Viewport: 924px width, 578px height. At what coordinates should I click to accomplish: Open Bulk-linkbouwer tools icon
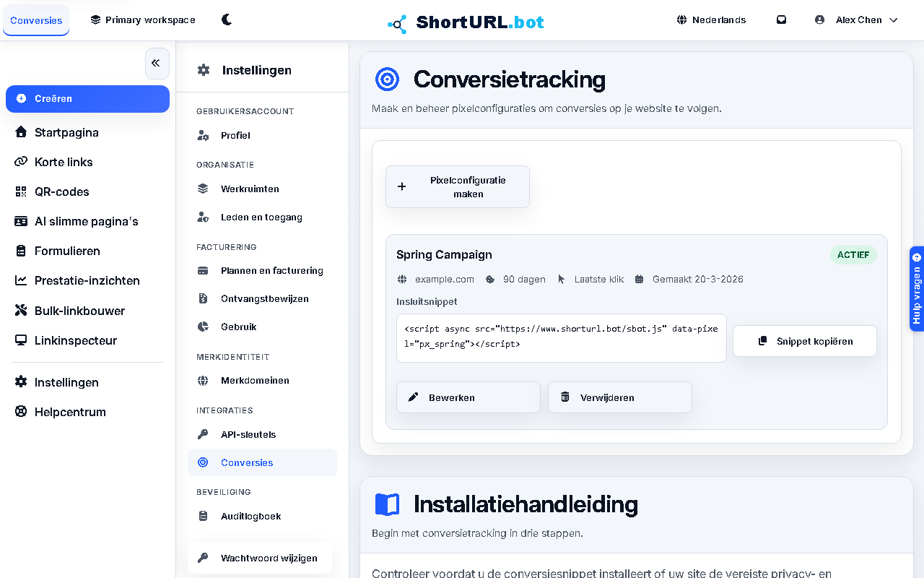[21, 311]
